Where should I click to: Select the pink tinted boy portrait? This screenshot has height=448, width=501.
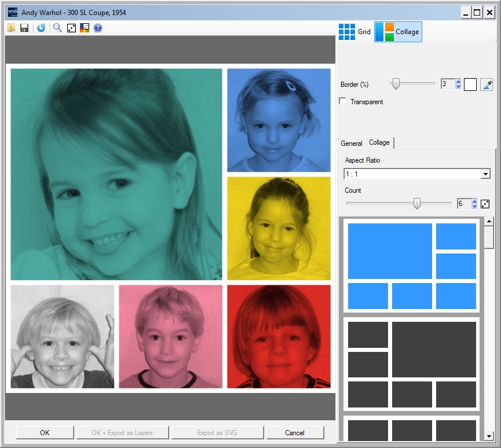click(x=171, y=337)
